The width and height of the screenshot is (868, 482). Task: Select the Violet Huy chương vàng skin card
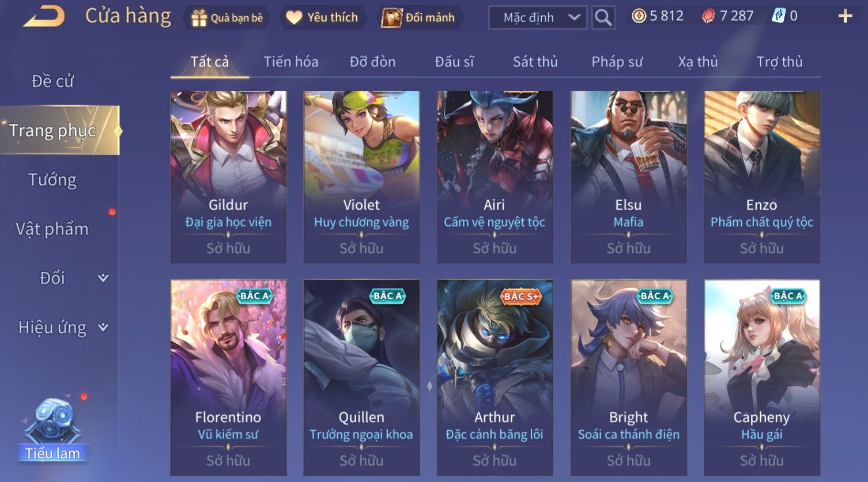[361, 177]
